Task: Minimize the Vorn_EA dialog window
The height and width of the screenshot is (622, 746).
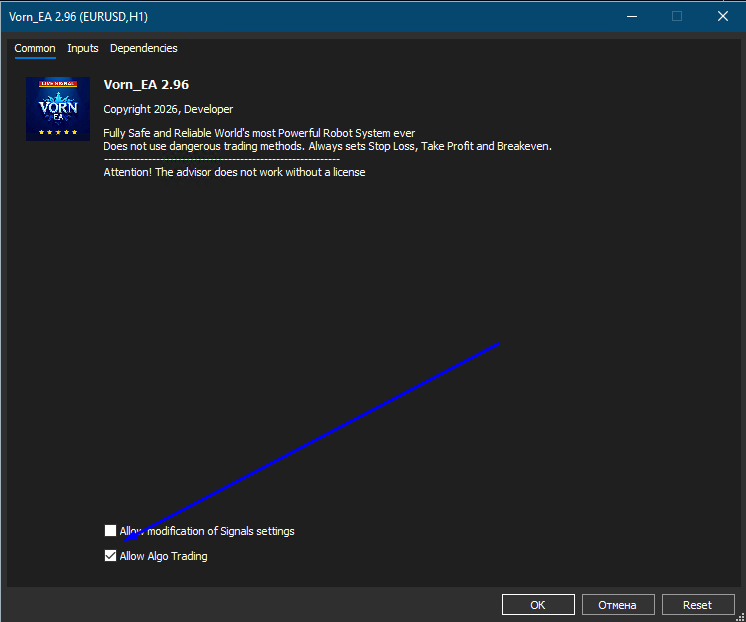Action: pos(632,17)
